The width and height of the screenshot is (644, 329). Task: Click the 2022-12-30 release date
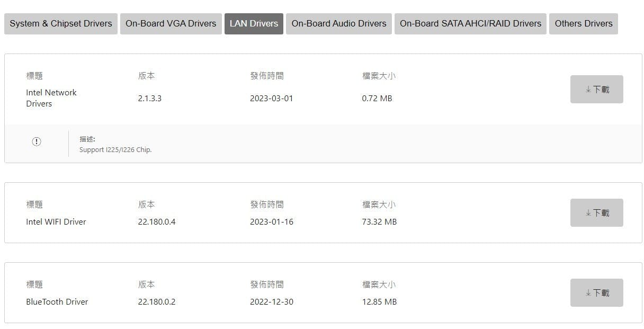[272, 302]
